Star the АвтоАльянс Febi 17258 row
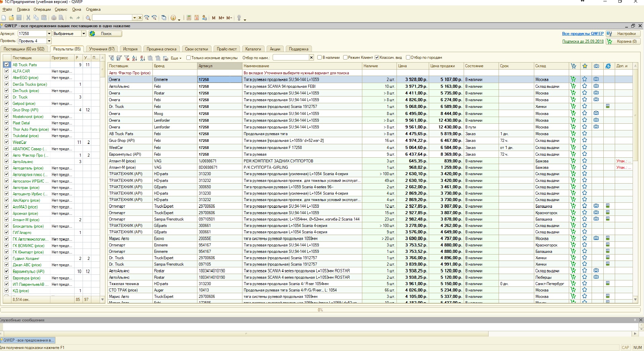The image size is (644, 351). click(x=585, y=86)
